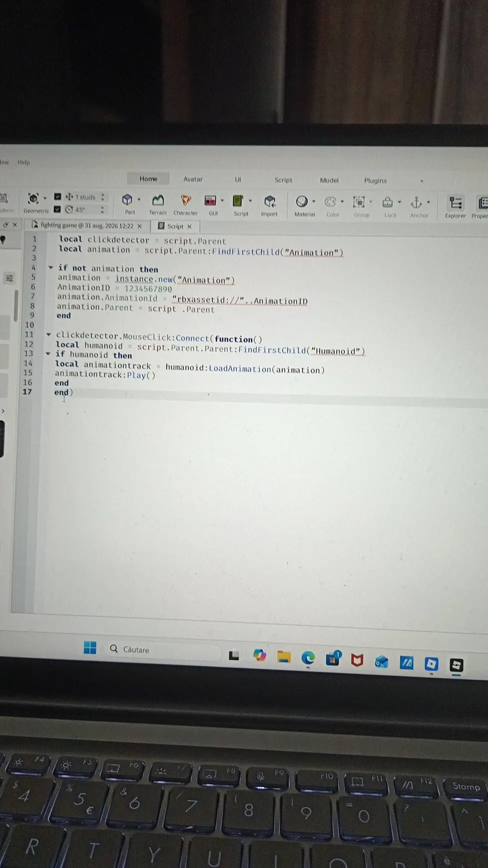Click 'animationtrack:Play()' on line 15

pos(105,375)
